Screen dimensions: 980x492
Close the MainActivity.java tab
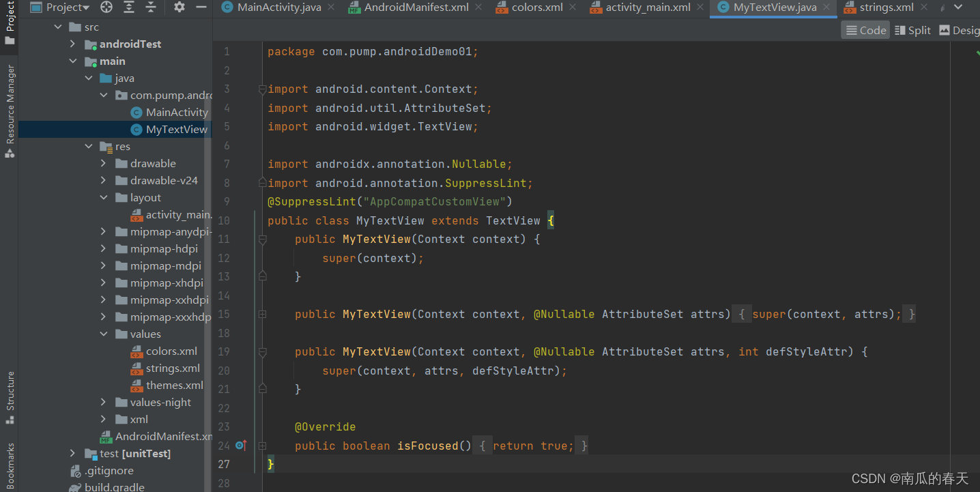click(x=331, y=8)
